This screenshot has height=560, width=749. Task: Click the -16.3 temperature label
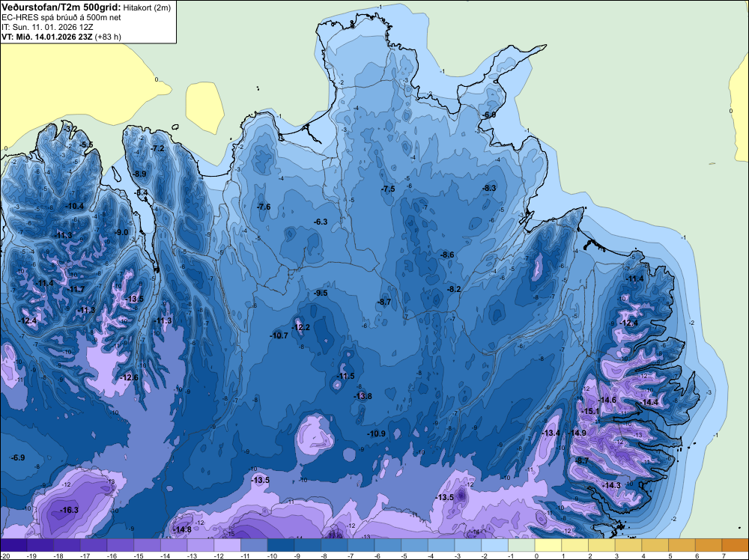click(69, 511)
